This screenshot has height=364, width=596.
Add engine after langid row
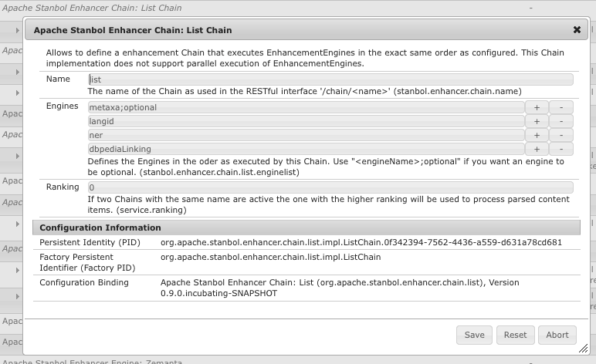pos(537,121)
